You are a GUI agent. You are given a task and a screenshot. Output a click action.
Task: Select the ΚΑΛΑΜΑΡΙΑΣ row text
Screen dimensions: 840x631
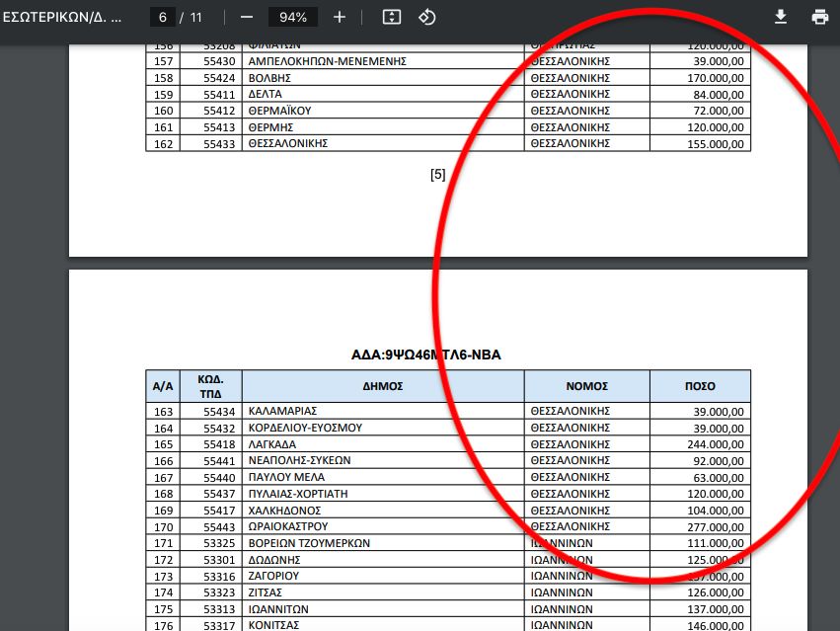coord(282,411)
